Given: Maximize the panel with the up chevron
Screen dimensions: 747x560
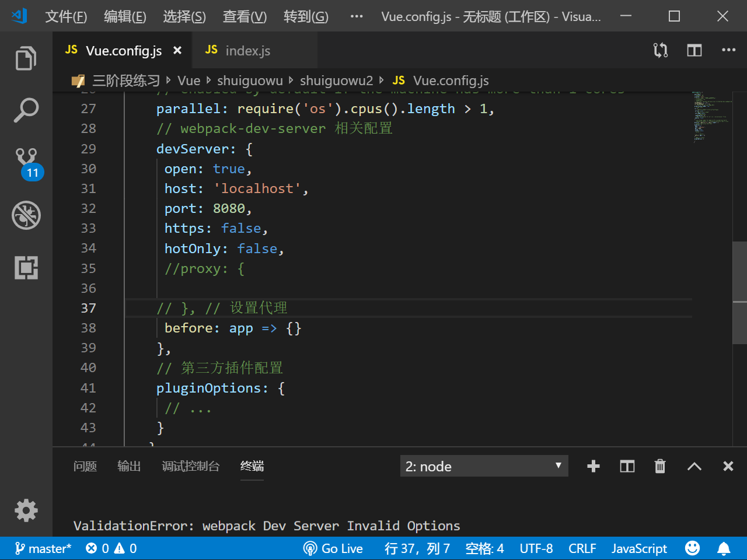Looking at the screenshot, I should pyautogui.click(x=694, y=466).
